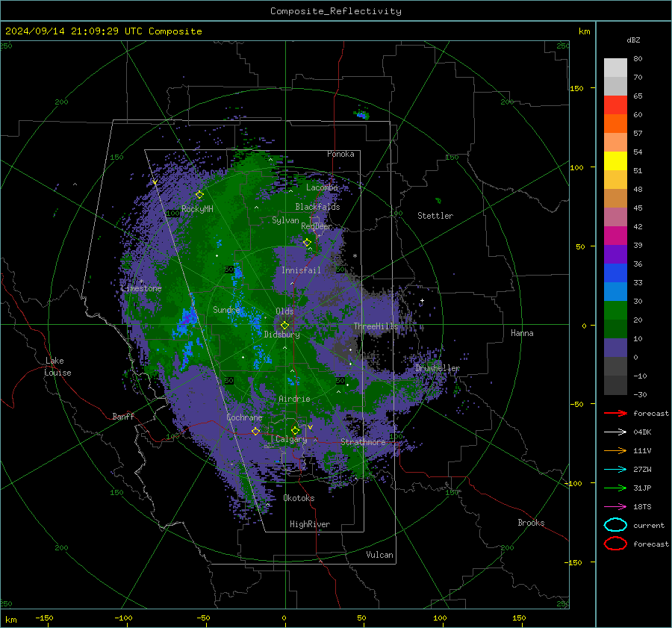Click the RedDeer city label

click(x=317, y=226)
